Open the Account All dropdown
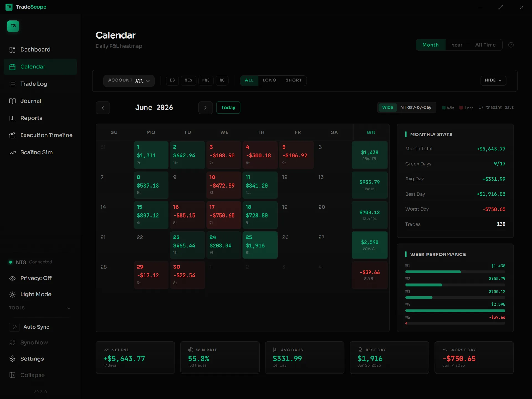532x399 pixels. point(129,81)
